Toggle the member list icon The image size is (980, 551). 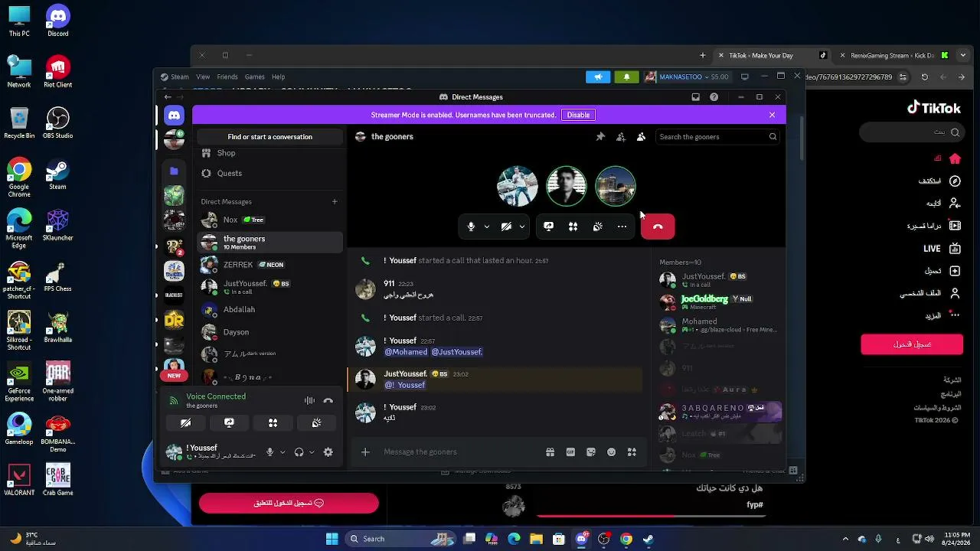coord(641,137)
